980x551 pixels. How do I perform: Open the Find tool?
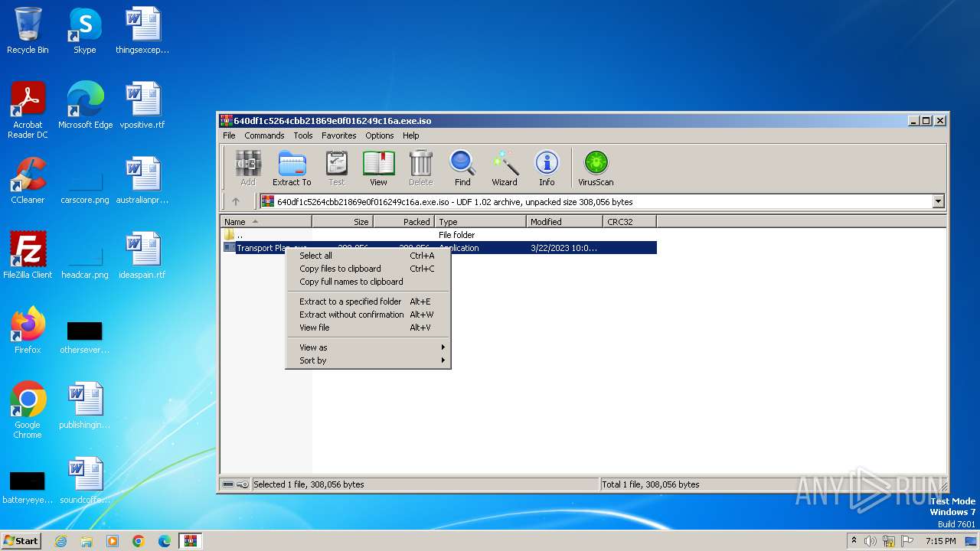click(x=462, y=168)
